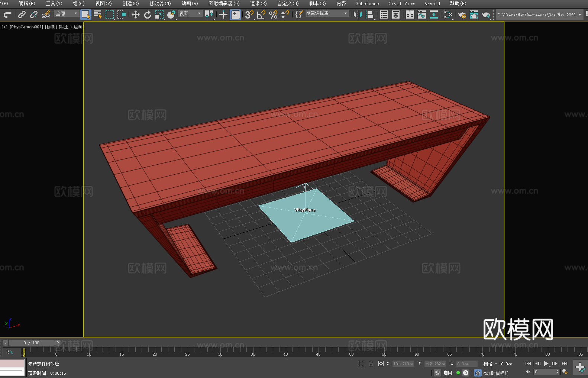588x378 pixels.
Task: Click the 0 / 100 time slider
Action: (x=32, y=343)
